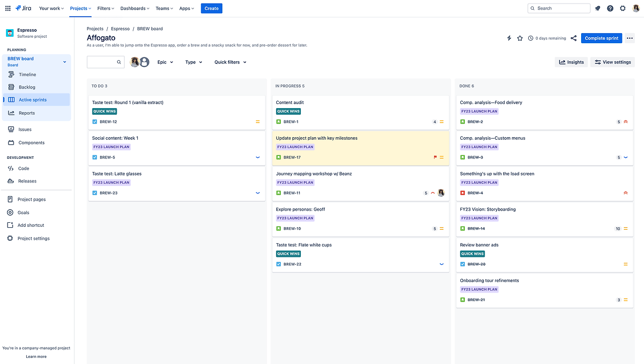Open the notifications bell icon
This screenshot has width=644, height=364.
click(x=598, y=8)
